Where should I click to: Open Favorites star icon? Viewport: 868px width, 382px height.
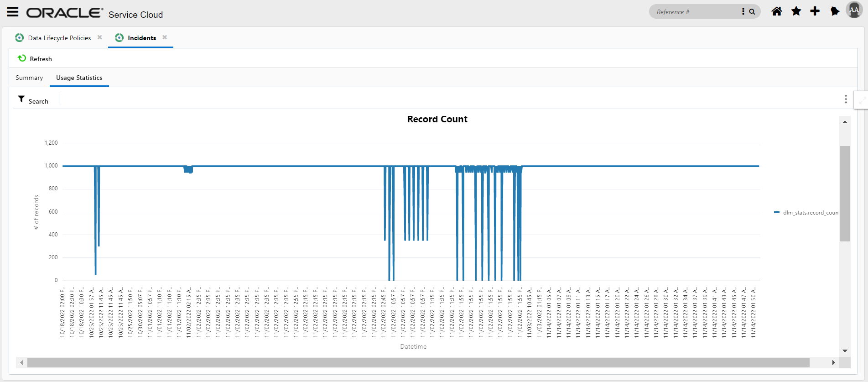coord(796,11)
